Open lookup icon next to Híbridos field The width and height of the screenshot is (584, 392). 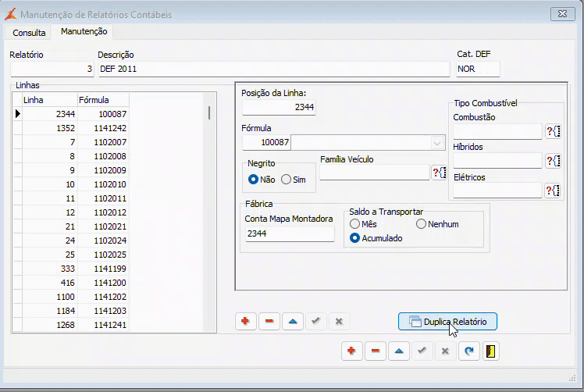tap(554, 161)
